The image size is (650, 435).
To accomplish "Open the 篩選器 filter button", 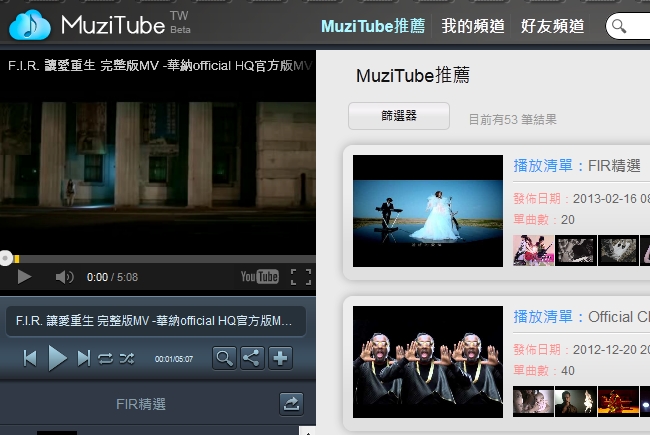I will point(399,116).
